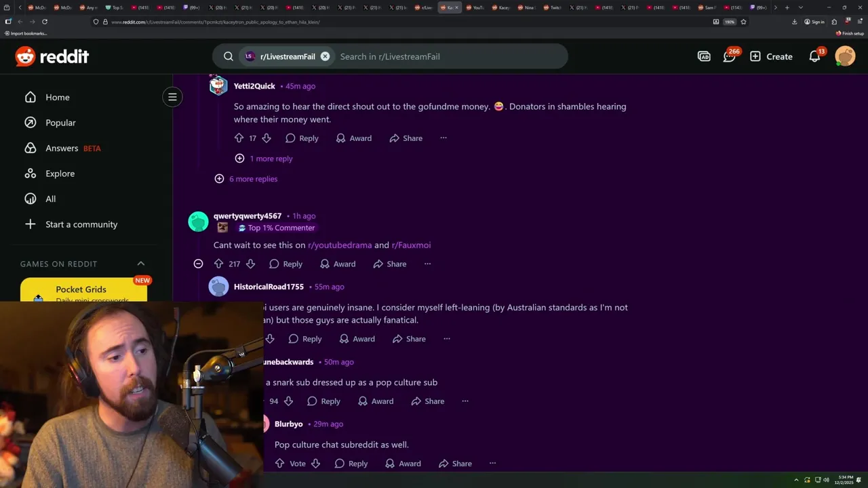Viewport: 868px width, 488px height.
Task: Give Award to Yetti2Quick's comment
Action: pos(354,138)
